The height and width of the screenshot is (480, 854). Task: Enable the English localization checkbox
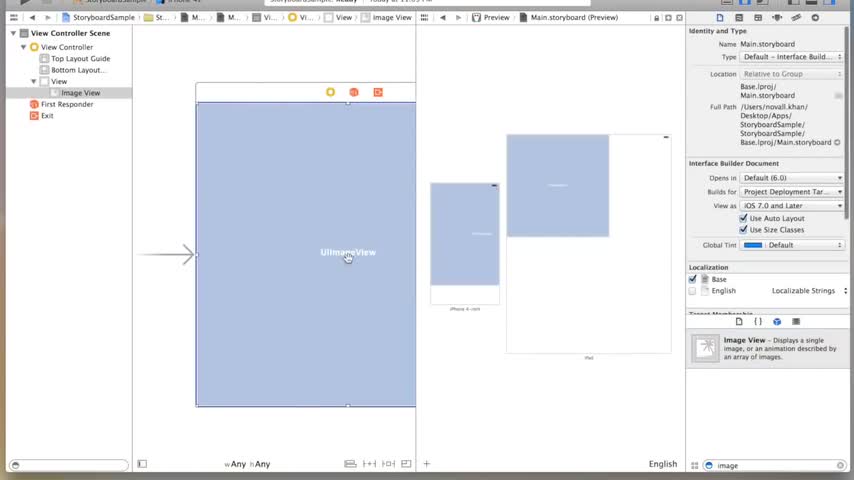692,290
